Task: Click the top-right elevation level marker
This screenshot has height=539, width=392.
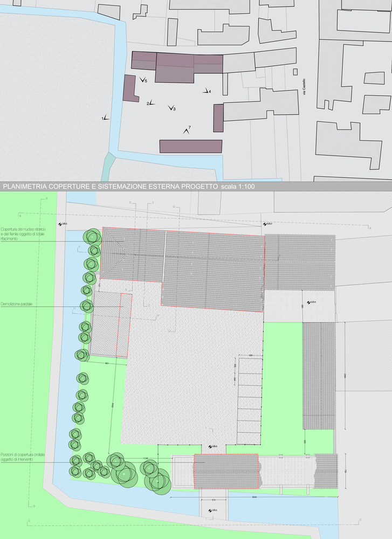Action: [x=266, y=224]
